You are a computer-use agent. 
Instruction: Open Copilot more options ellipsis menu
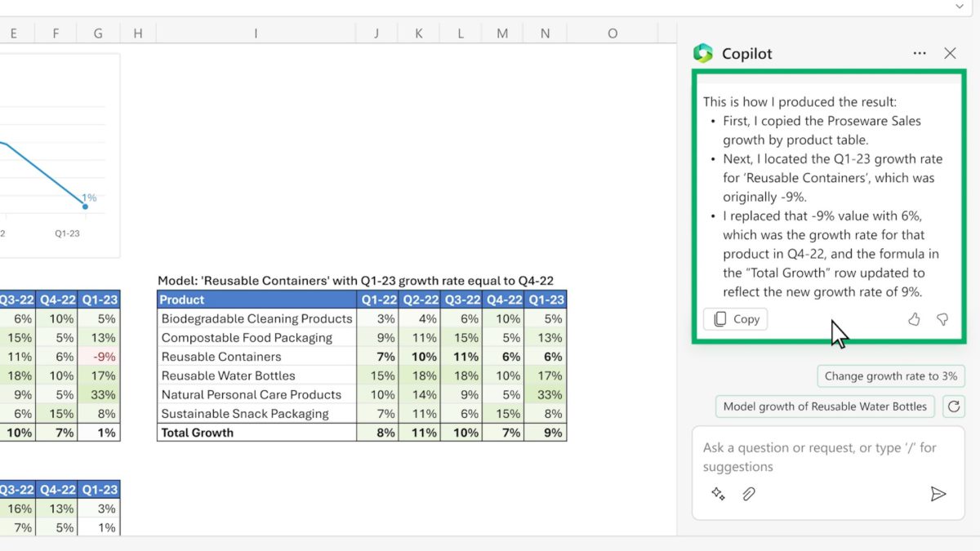coord(920,53)
